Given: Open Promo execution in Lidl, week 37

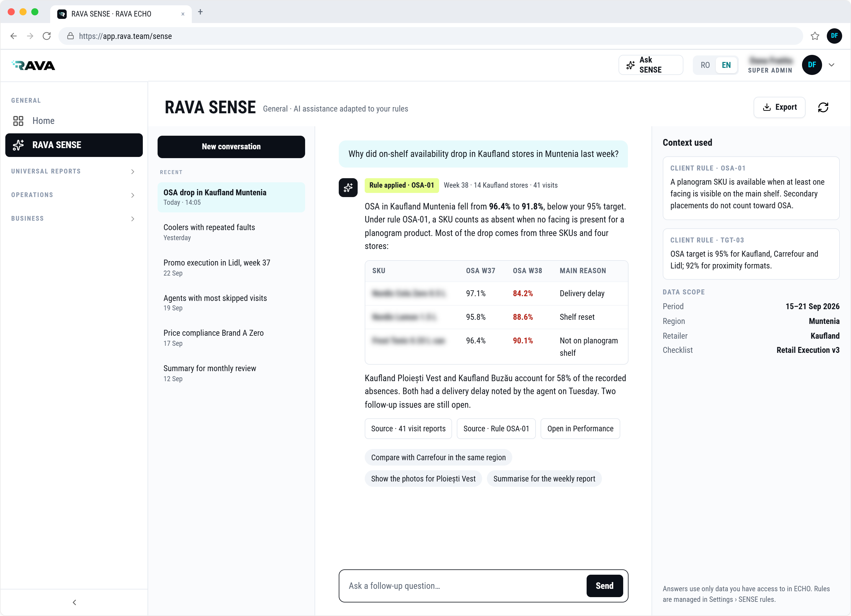Looking at the screenshot, I should 231,268.
